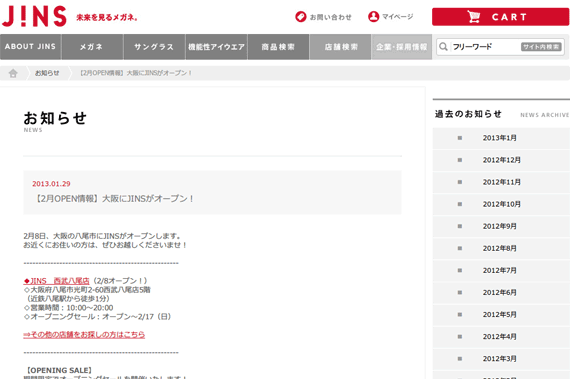The width and height of the screenshot is (570, 379).
Task: Click the お知らせ NEWS page heading
Action: 55,121
